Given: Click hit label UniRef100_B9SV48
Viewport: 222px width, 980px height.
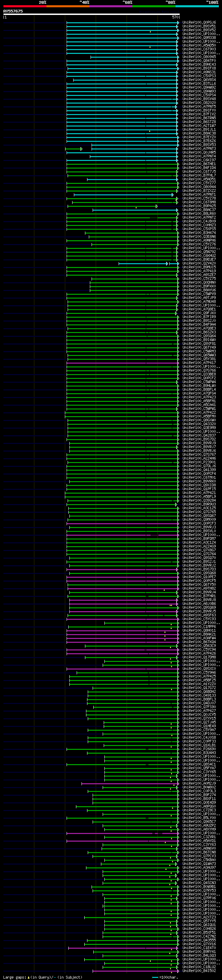Looking at the screenshot, I should point(199,99).
